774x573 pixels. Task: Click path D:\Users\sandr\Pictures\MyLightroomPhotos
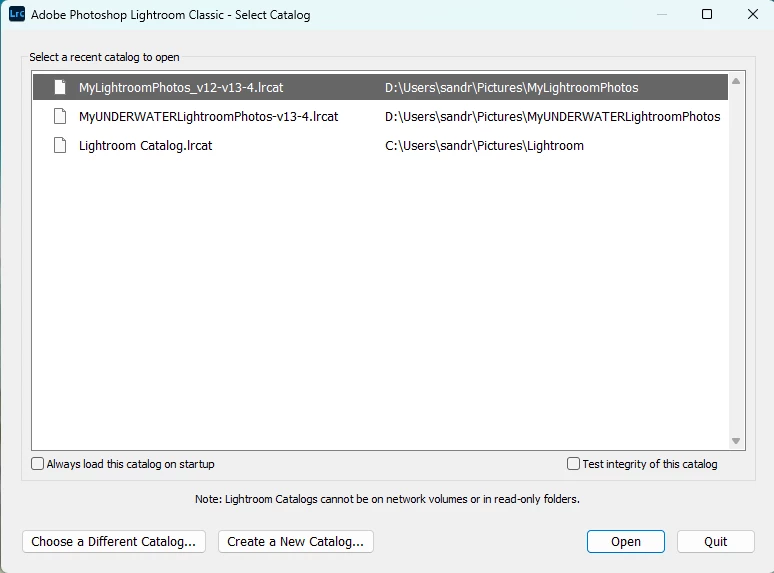(511, 87)
